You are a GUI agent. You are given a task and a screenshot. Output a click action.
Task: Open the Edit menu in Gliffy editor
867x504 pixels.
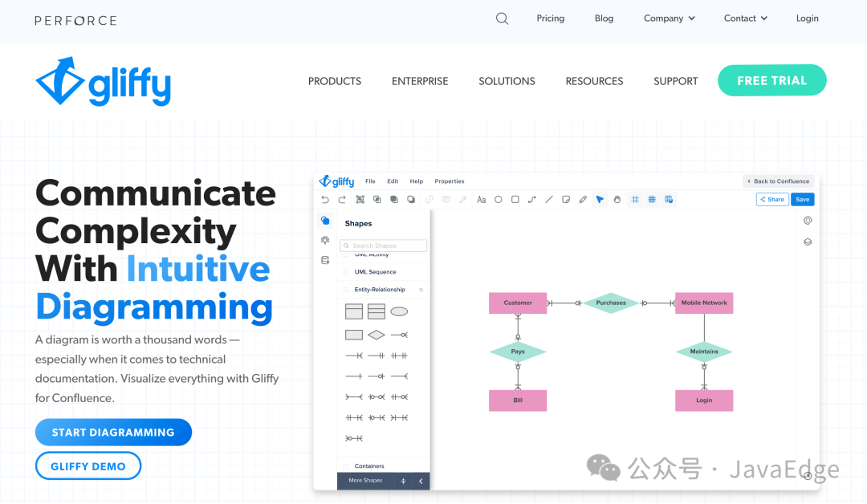(x=393, y=181)
